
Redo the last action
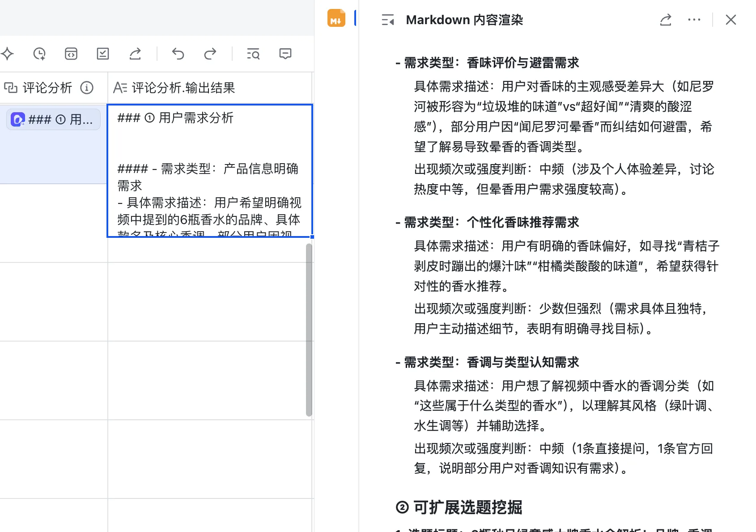210,54
